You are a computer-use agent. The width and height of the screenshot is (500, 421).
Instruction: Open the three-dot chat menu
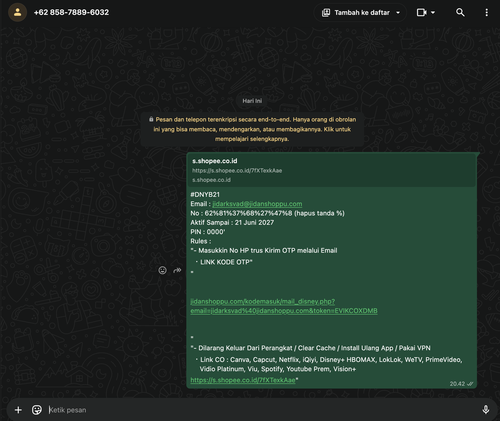(x=486, y=13)
